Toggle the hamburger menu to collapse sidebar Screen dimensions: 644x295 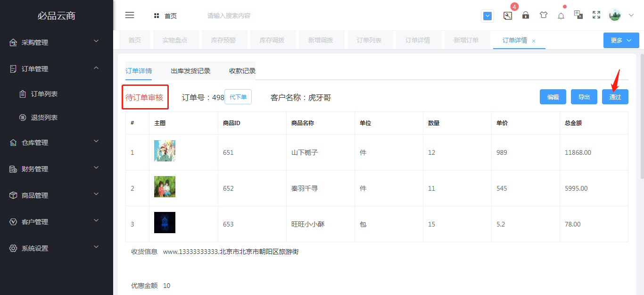130,15
